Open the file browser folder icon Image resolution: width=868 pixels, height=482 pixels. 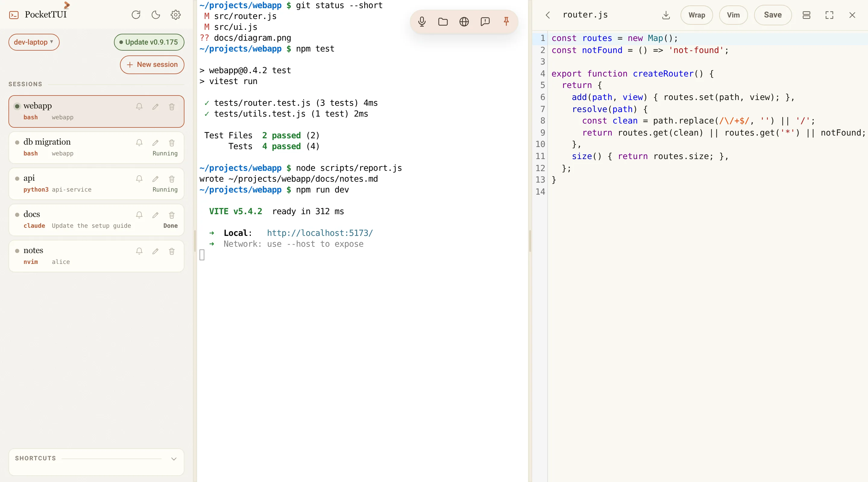[x=443, y=22]
